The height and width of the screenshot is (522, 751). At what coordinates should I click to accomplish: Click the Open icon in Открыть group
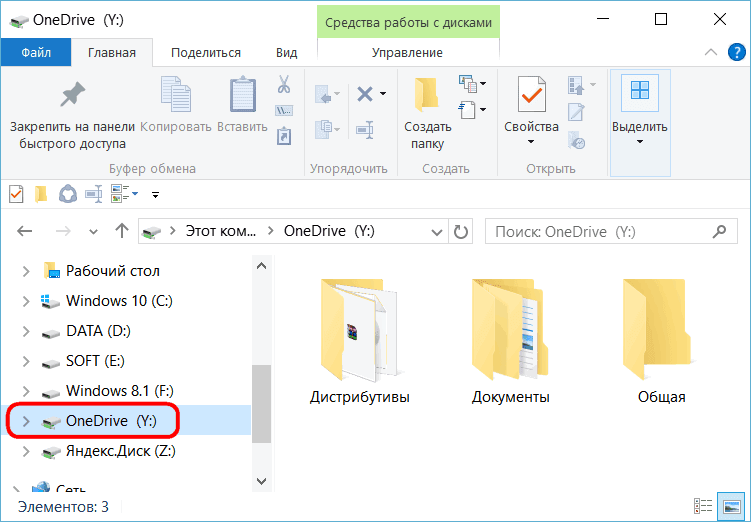pyautogui.click(x=576, y=85)
